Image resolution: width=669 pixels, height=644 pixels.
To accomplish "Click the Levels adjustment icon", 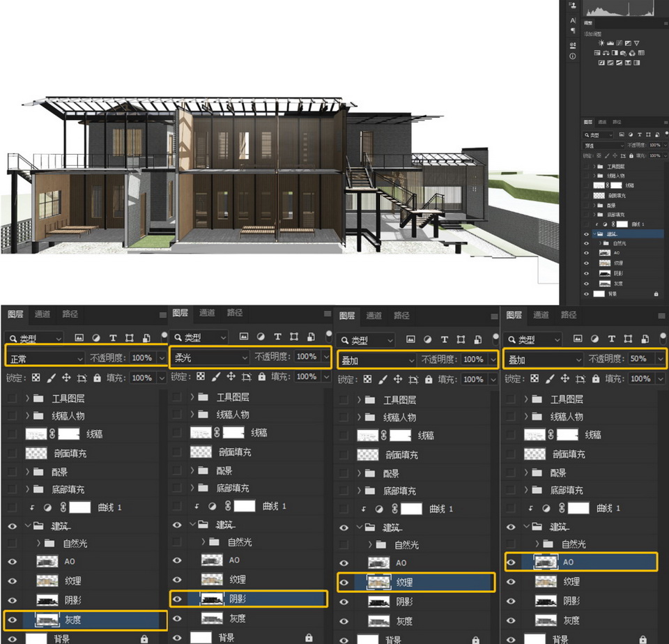I will tap(611, 43).
